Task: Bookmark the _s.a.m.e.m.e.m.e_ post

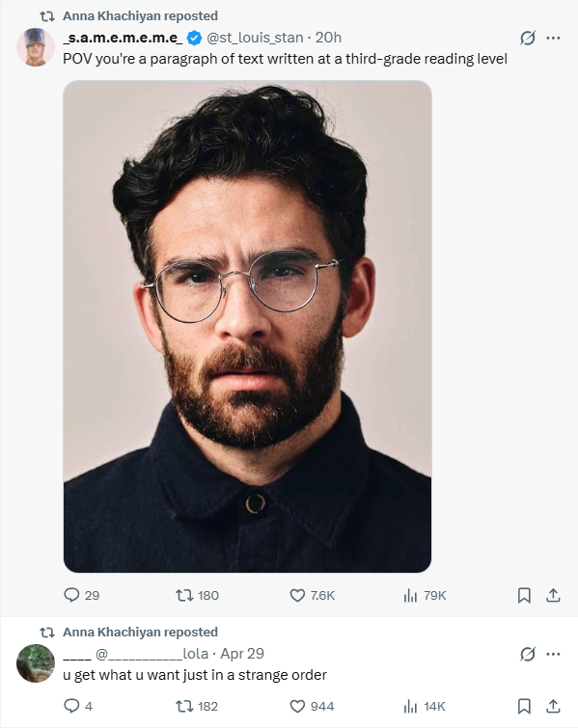Action: (524, 595)
